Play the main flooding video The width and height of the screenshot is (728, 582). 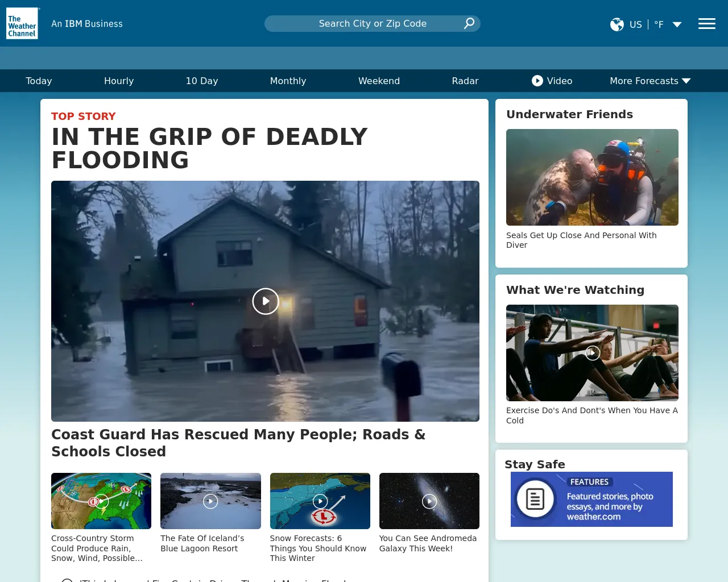pos(265,301)
